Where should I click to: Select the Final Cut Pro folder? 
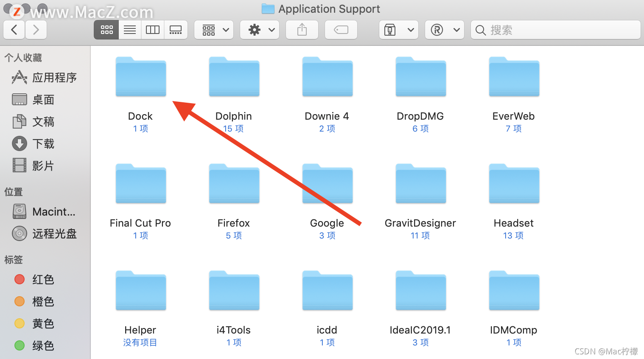pyautogui.click(x=141, y=184)
